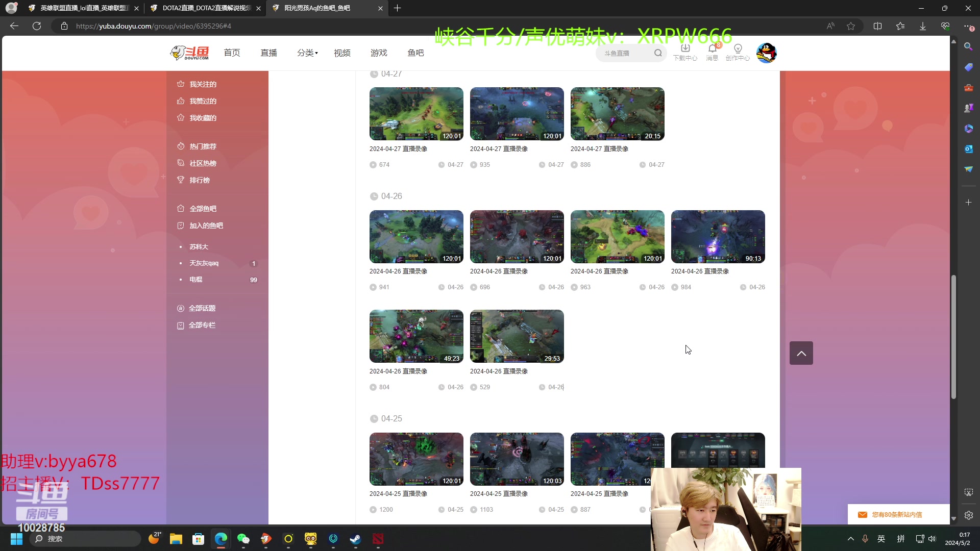Play the 04-26 video lasting 90:13
Image resolution: width=980 pixels, height=551 pixels.
click(718, 237)
